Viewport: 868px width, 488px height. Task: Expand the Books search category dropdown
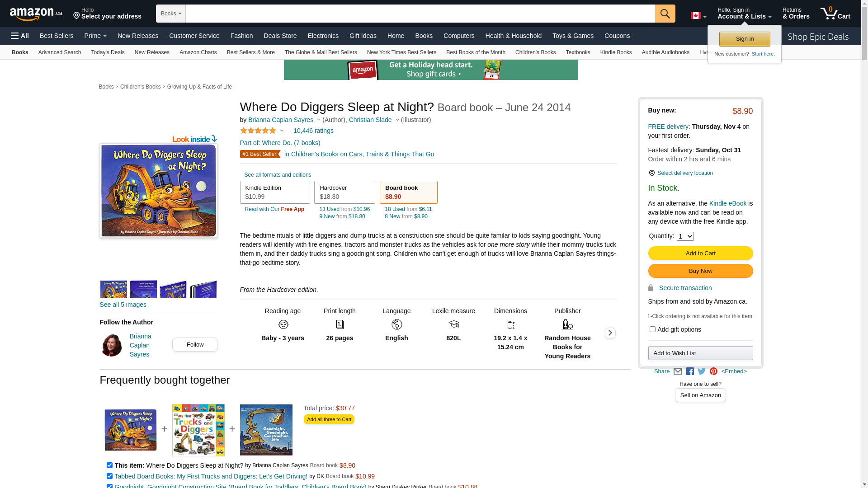171,14
